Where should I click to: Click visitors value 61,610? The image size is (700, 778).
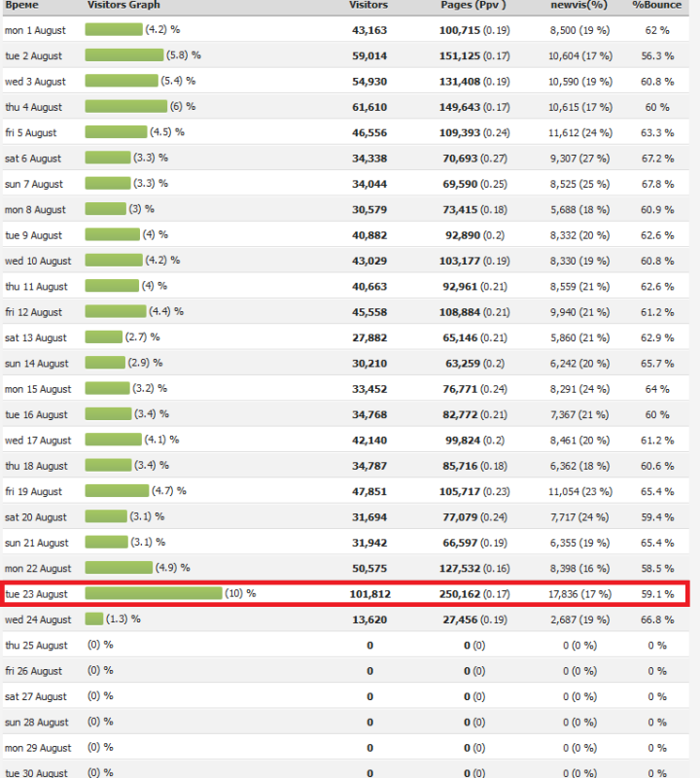[x=369, y=107]
